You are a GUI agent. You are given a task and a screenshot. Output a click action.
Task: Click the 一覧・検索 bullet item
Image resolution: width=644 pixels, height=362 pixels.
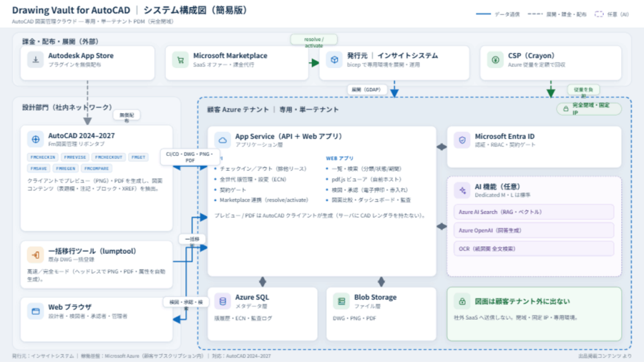click(x=367, y=168)
